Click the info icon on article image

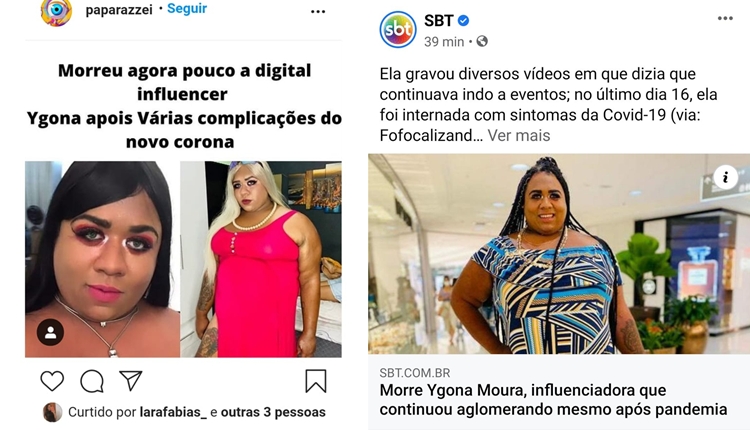point(726,177)
